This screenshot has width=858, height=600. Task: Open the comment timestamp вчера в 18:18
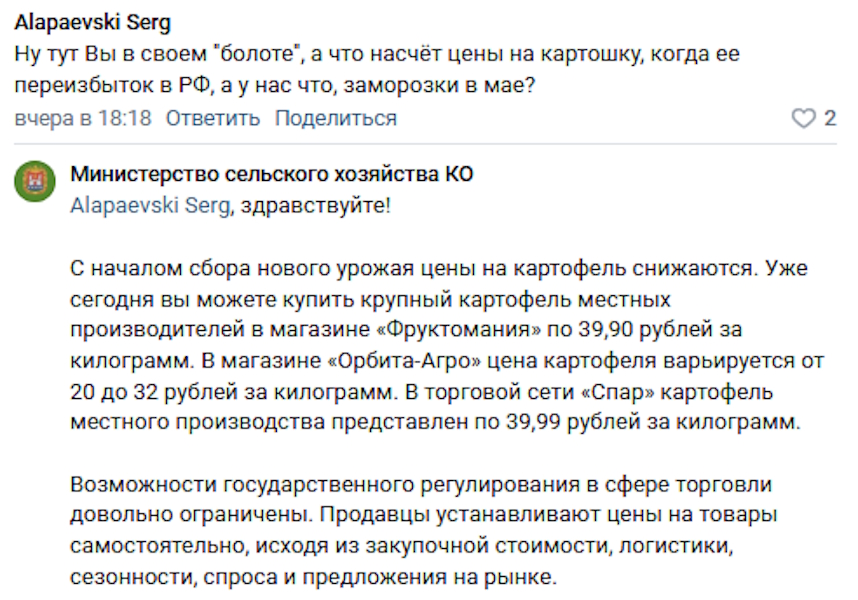point(83,119)
